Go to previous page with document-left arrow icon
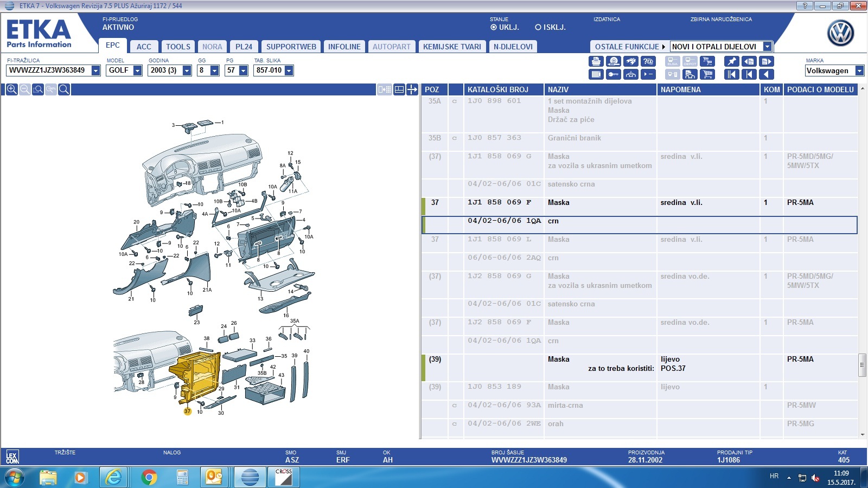This screenshot has height=488, width=868. click(749, 61)
